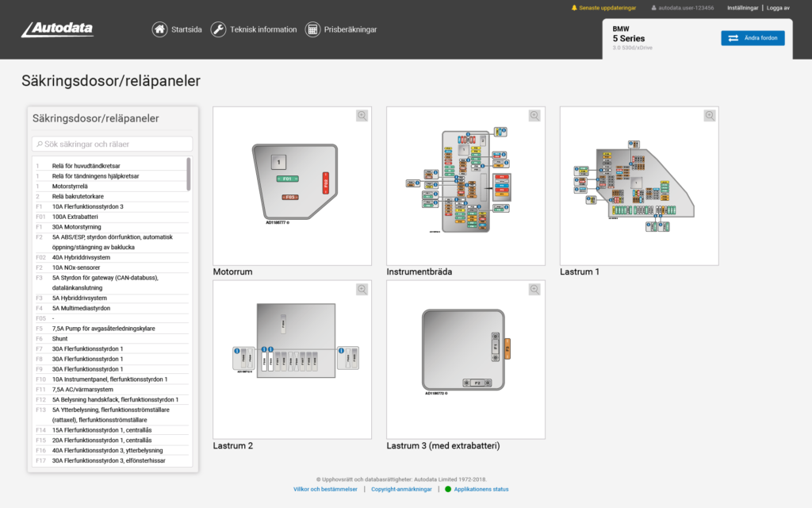Click the Autodata logo

(x=57, y=29)
